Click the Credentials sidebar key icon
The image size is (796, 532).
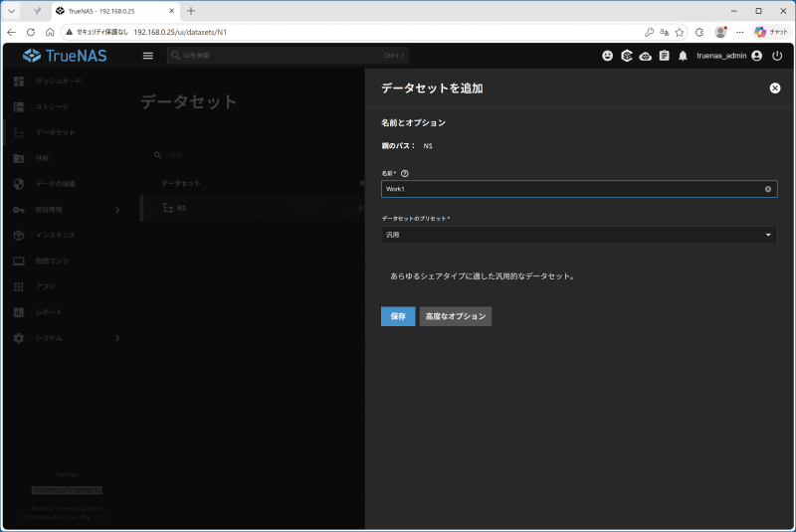point(19,210)
